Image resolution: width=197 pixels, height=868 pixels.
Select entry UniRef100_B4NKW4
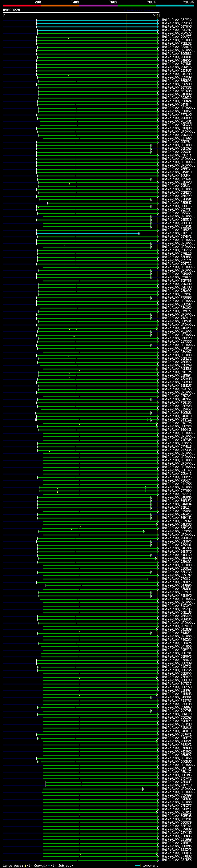pyautogui.click(x=176, y=504)
